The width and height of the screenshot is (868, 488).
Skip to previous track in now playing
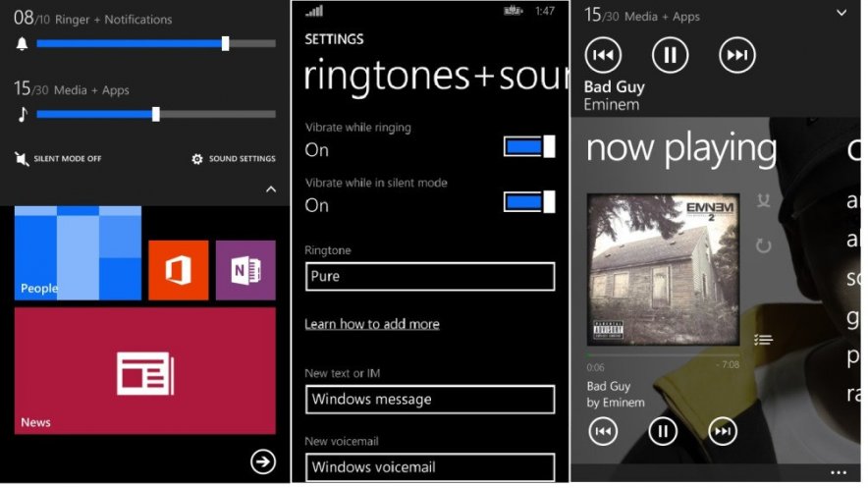click(x=603, y=431)
